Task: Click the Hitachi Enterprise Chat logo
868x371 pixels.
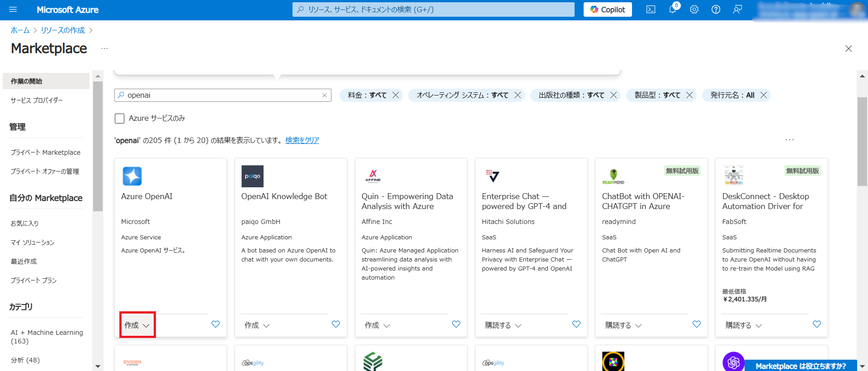Action: [493, 176]
